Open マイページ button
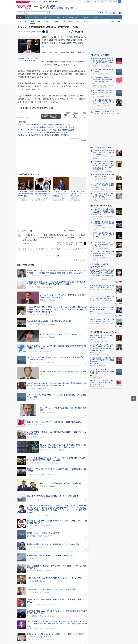Image resolution: width=138 pixels, height=644 pixels. [x=103, y=13]
